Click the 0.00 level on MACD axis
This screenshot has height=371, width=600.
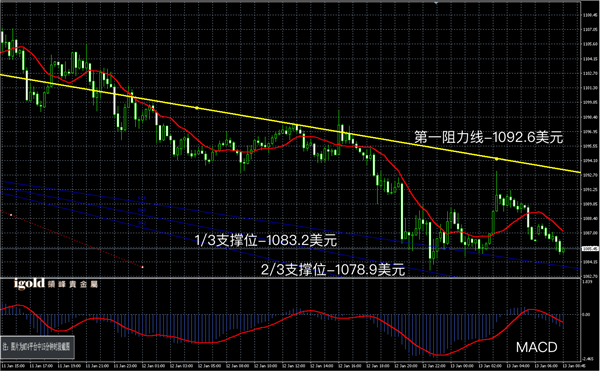click(x=586, y=314)
